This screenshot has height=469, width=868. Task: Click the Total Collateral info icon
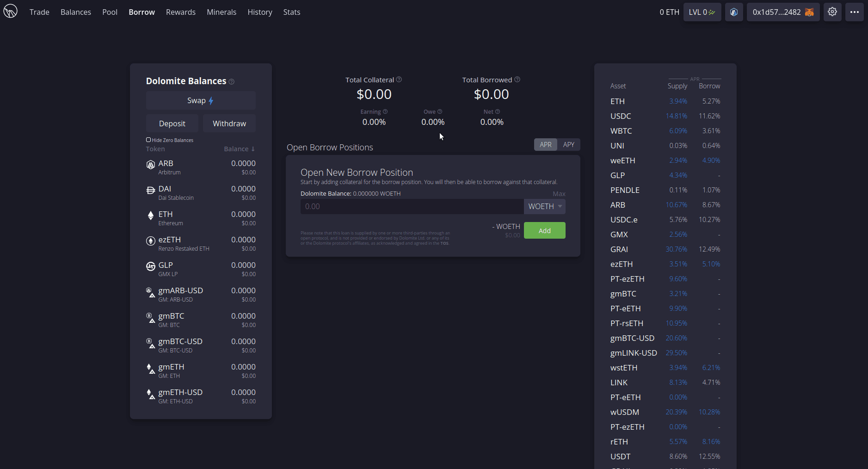(x=399, y=80)
